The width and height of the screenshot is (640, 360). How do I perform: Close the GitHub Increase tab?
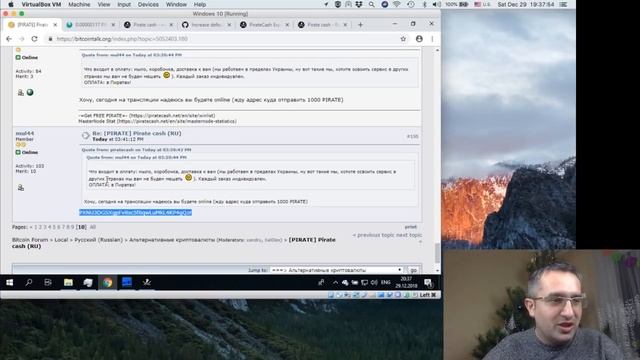[x=229, y=25]
